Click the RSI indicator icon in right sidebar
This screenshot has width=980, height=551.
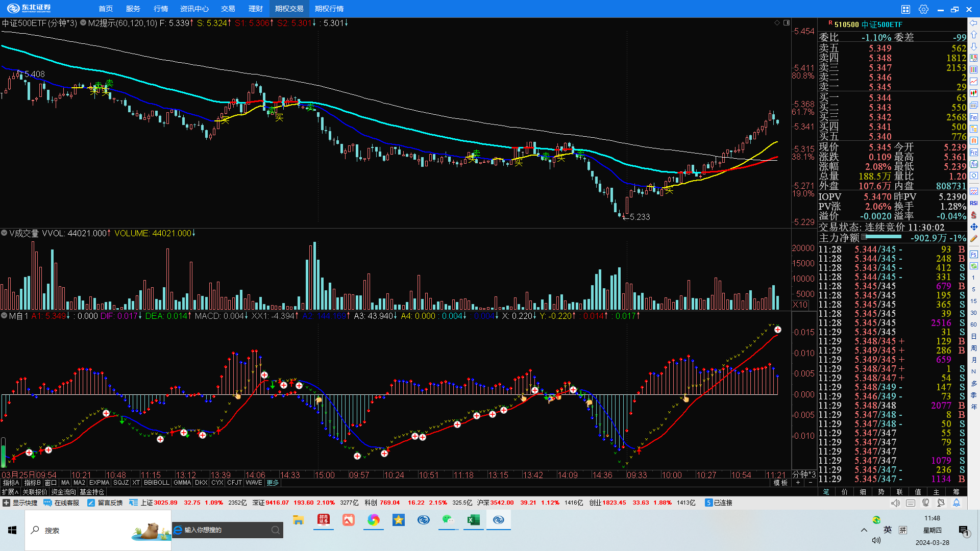tap(974, 203)
